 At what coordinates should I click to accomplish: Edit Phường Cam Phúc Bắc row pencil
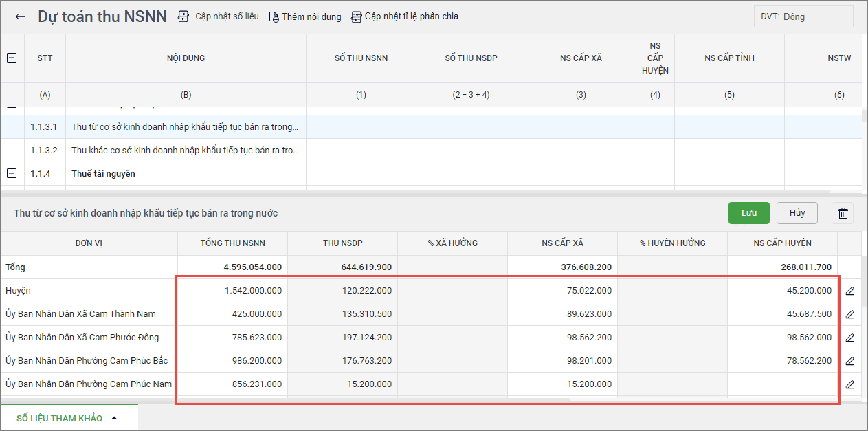coord(849,361)
